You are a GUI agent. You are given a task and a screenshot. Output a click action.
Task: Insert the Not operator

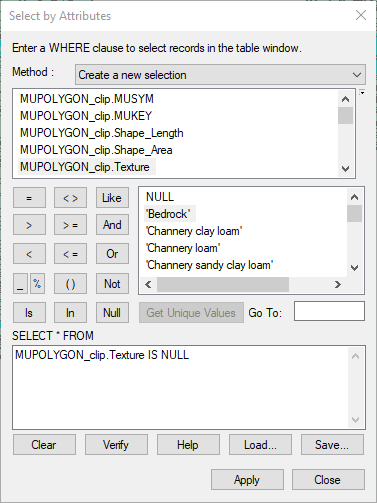pos(112,284)
